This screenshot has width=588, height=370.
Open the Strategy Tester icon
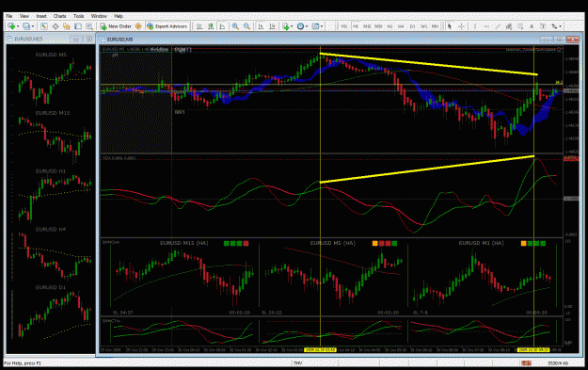89,26
